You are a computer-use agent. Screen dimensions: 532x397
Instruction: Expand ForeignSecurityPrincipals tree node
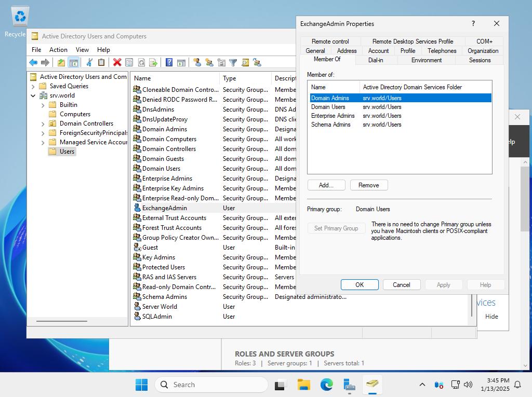click(x=43, y=133)
